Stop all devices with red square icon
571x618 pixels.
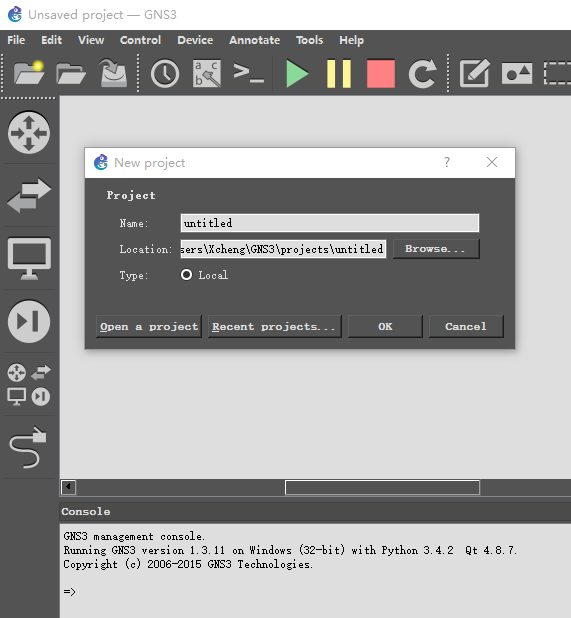point(381,73)
